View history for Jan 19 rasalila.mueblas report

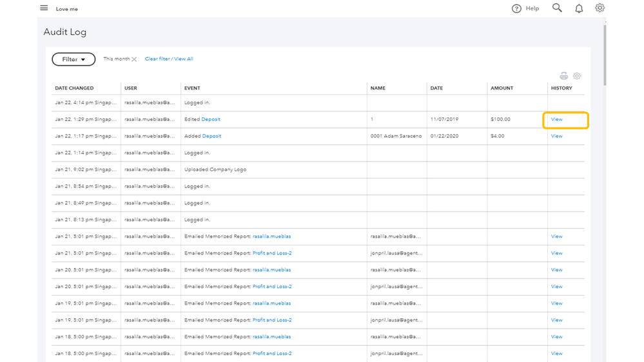tap(556, 303)
